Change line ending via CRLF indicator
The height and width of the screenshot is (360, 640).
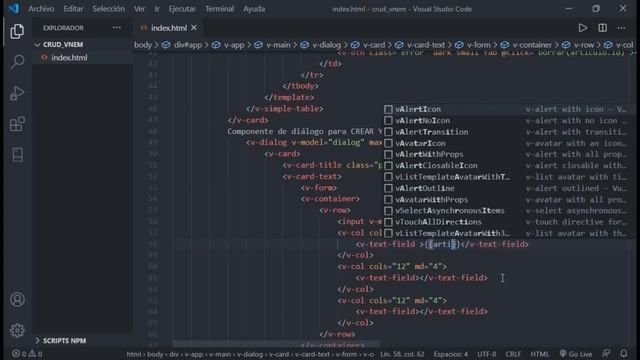coord(513,354)
